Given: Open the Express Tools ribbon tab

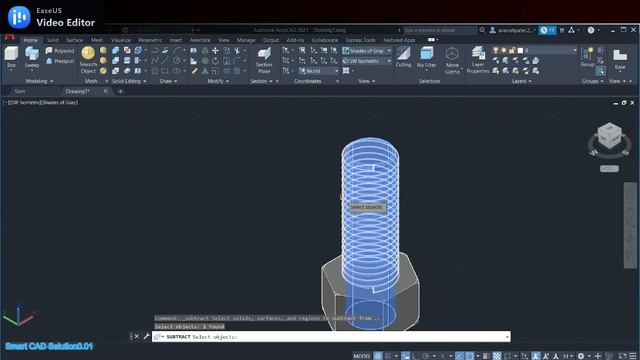Looking at the screenshot, I should [x=360, y=40].
